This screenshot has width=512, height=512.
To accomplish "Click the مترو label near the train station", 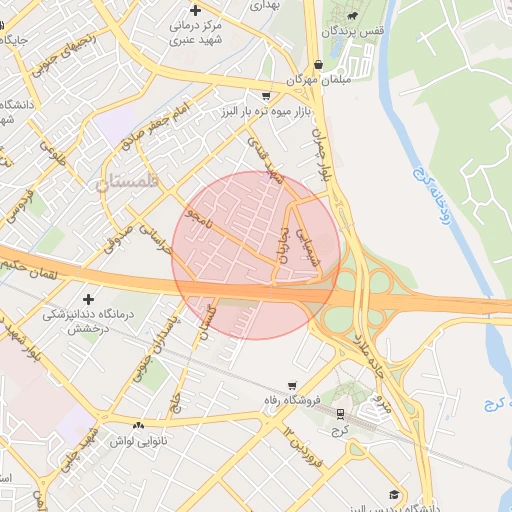I will click(x=382, y=403).
